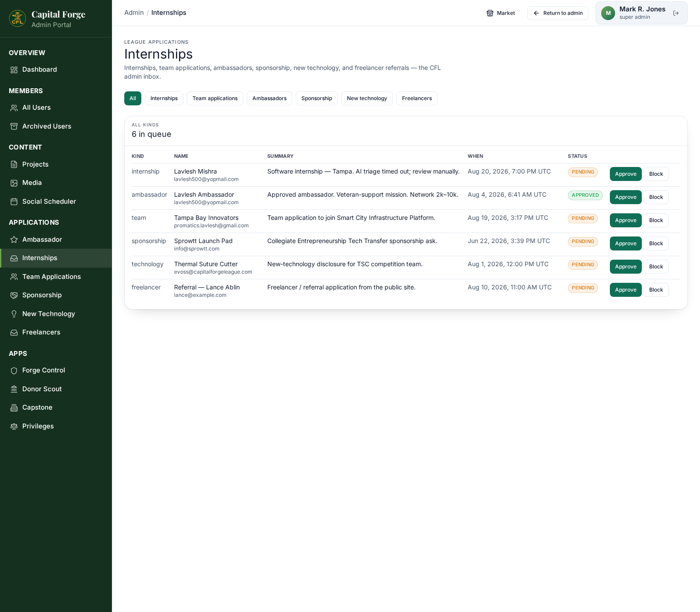Click lavlesh500@yopmail.com under Lavlesh Mishra
This screenshot has width=700, height=612.
point(206,179)
